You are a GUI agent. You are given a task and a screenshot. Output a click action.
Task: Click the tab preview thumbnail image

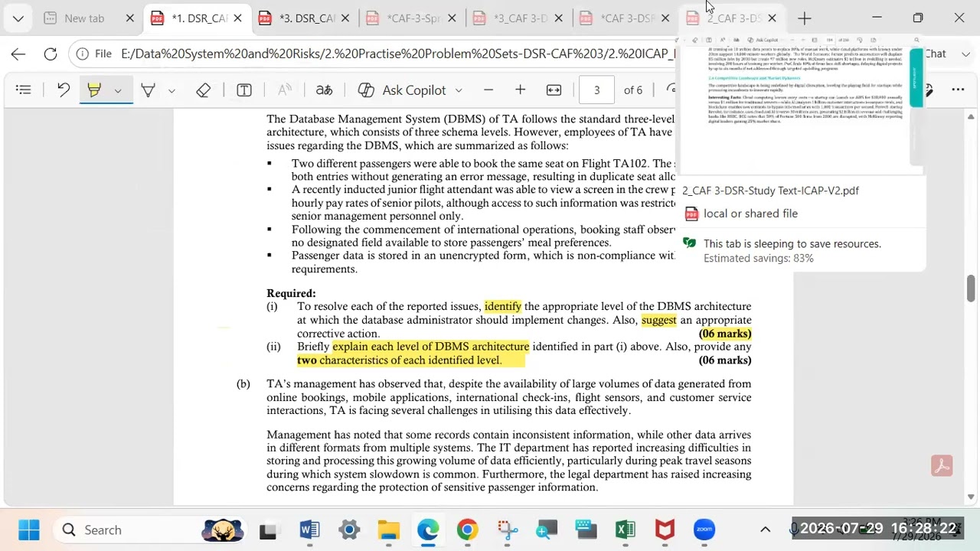pyautogui.click(x=801, y=104)
